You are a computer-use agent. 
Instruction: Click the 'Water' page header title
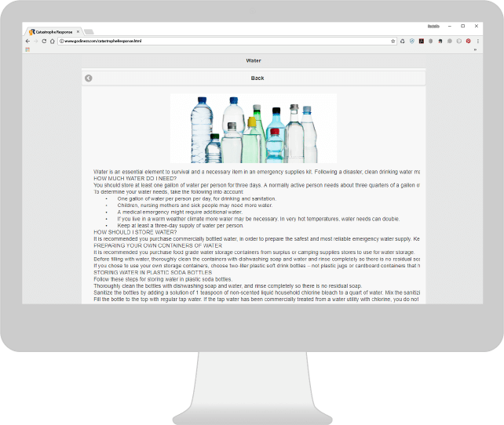[254, 60]
